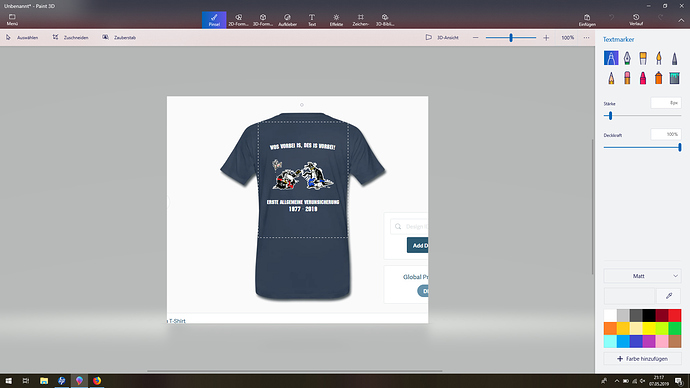
Task: Toggle 3D-Ansicht view mode
Action: [442, 38]
